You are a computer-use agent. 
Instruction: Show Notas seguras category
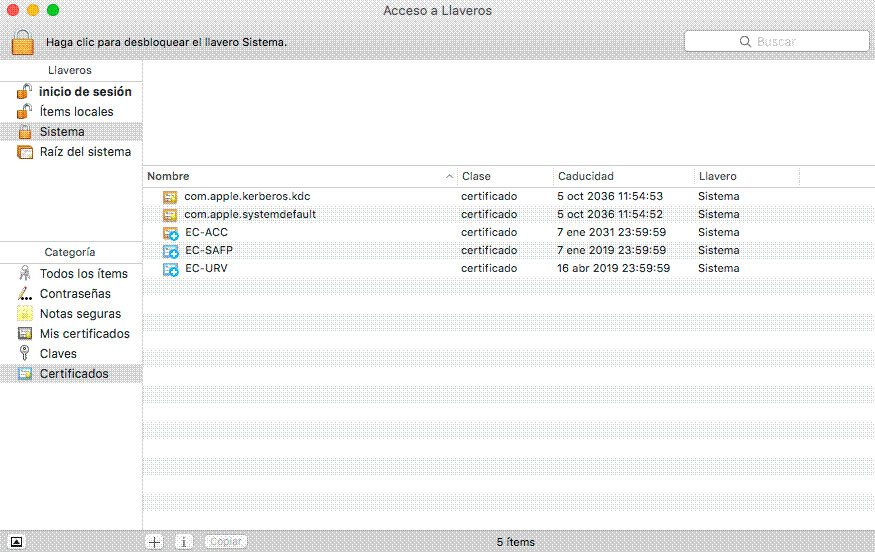click(x=80, y=314)
